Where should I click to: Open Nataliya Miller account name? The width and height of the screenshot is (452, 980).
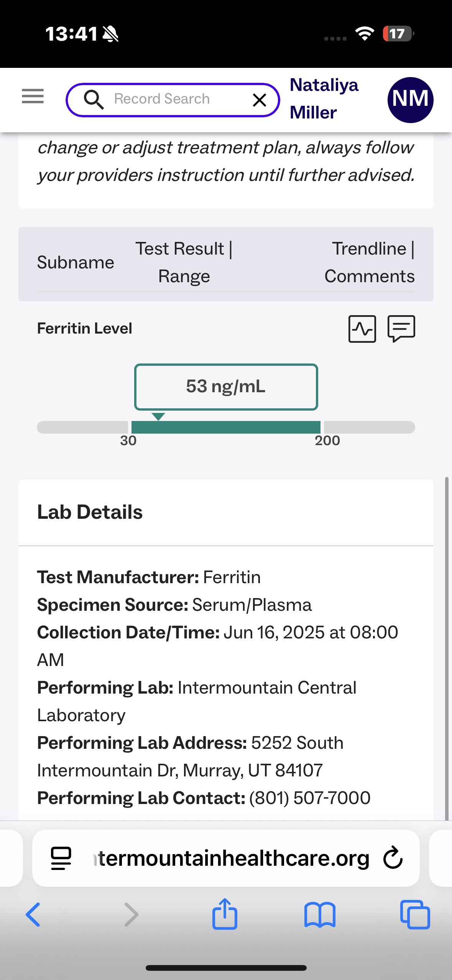tap(324, 99)
